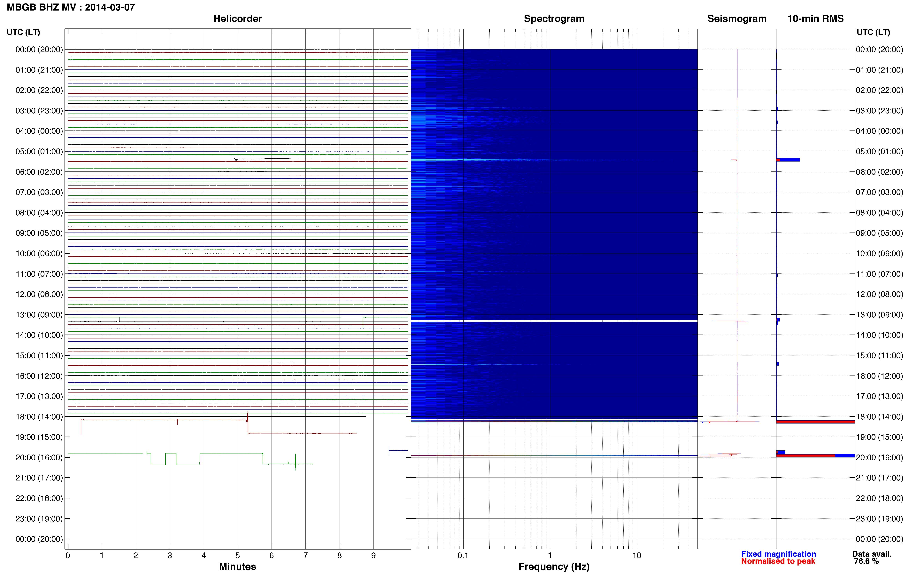Image resolution: width=924 pixels, height=578 pixels.
Task: Click the colored spectrogram line just before 20:00
Action: pos(554,455)
